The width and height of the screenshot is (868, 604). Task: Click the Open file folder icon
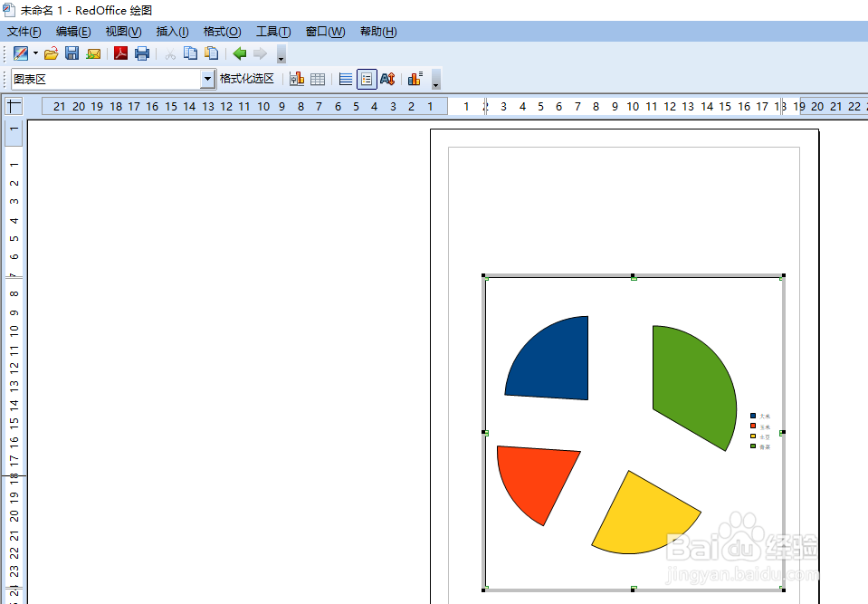tap(51, 53)
